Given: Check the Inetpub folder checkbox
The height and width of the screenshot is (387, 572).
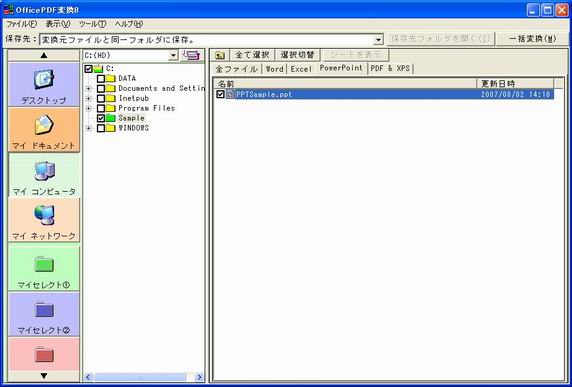Looking at the screenshot, I should click(101, 98).
